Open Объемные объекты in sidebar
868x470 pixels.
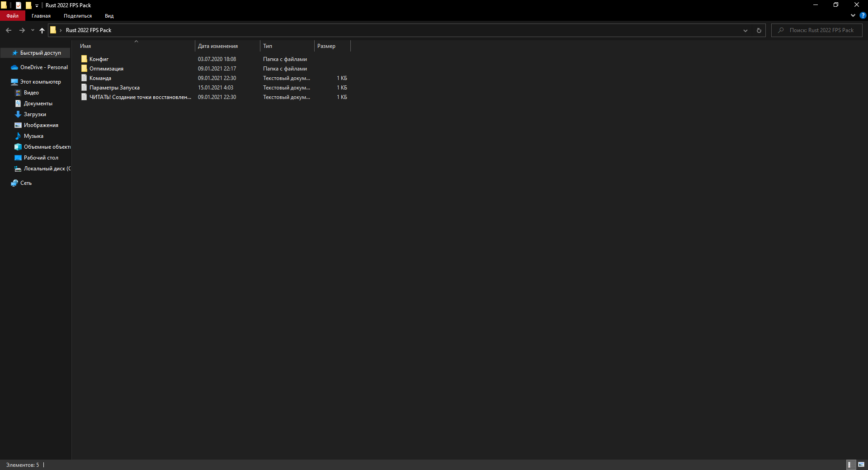click(42, 147)
